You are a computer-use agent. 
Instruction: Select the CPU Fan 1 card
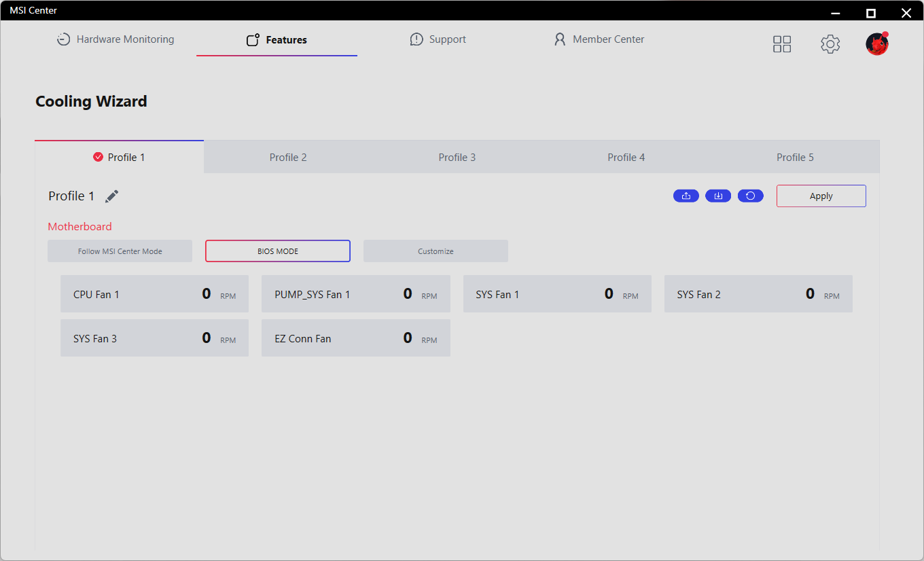click(x=155, y=294)
